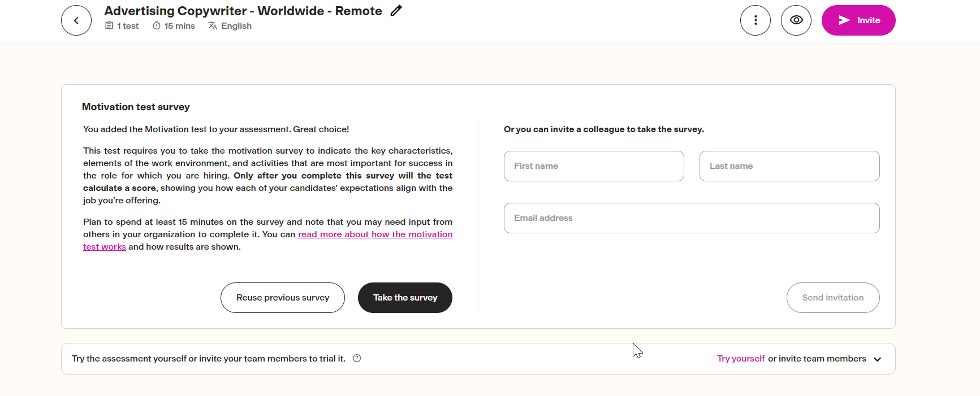Click the help question mark icon
The image size is (980, 396).
click(357, 358)
